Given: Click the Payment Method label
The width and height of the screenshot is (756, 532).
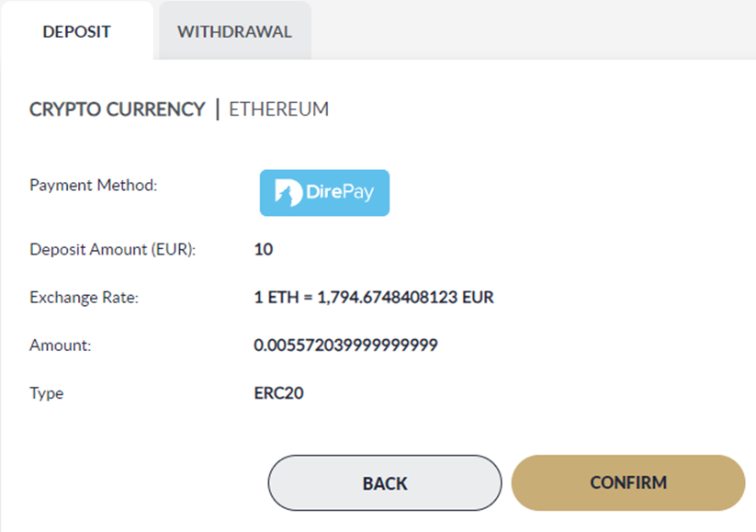Looking at the screenshot, I should tap(94, 186).
